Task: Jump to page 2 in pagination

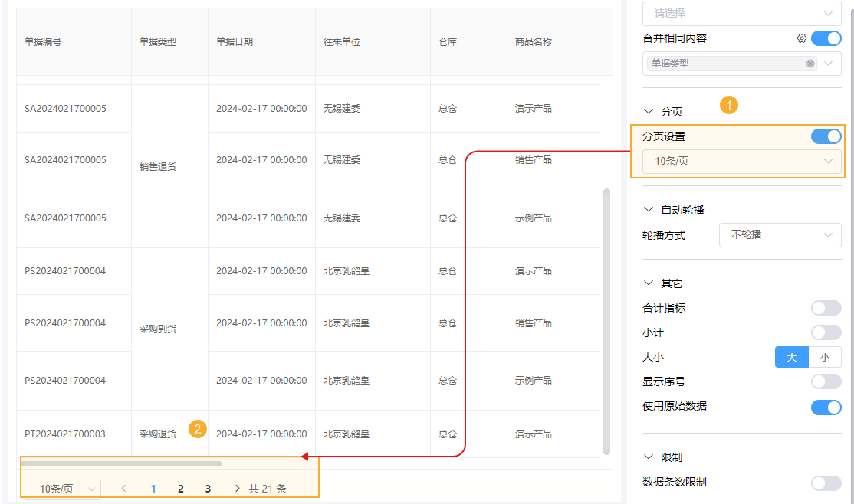Action: 181,488
